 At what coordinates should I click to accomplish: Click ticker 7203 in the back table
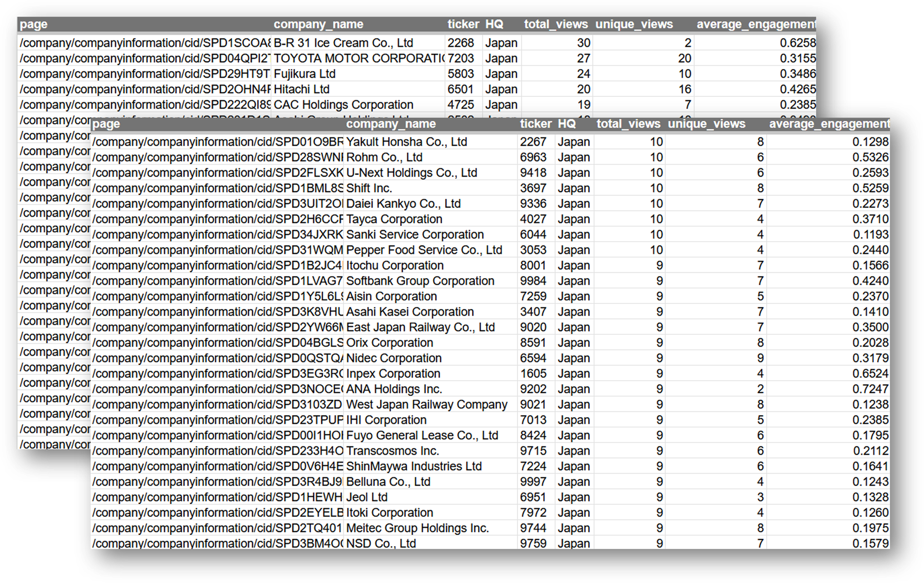(x=460, y=58)
